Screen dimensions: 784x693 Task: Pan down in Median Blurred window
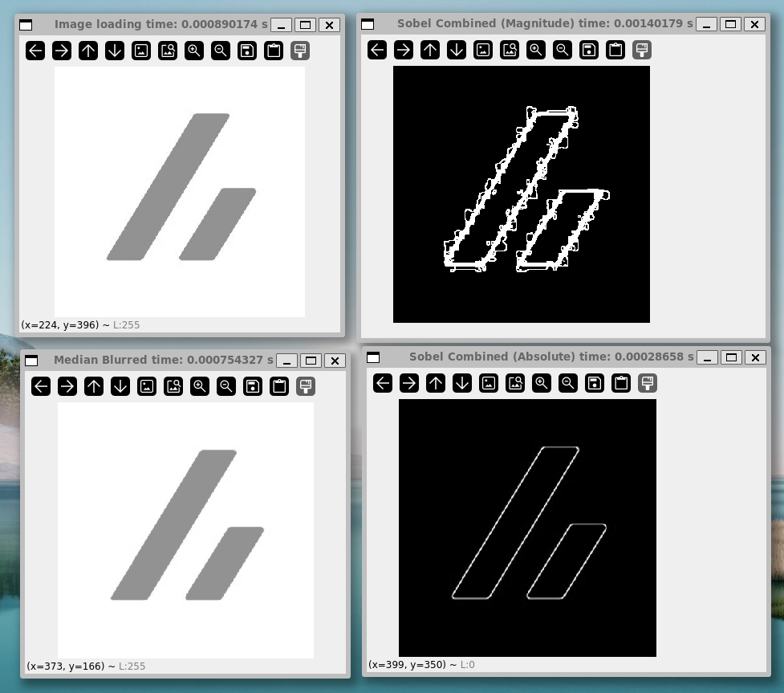[120, 386]
